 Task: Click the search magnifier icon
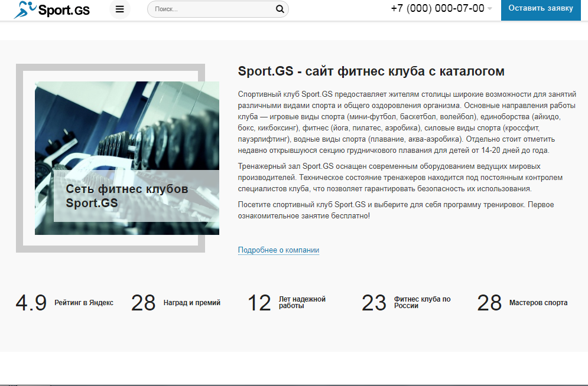click(280, 9)
